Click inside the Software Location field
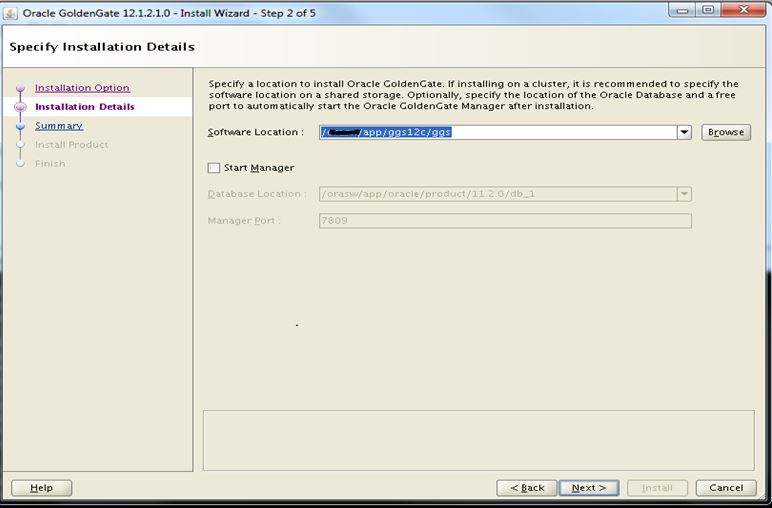Image resolution: width=772 pixels, height=508 pixels. coord(498,132)
